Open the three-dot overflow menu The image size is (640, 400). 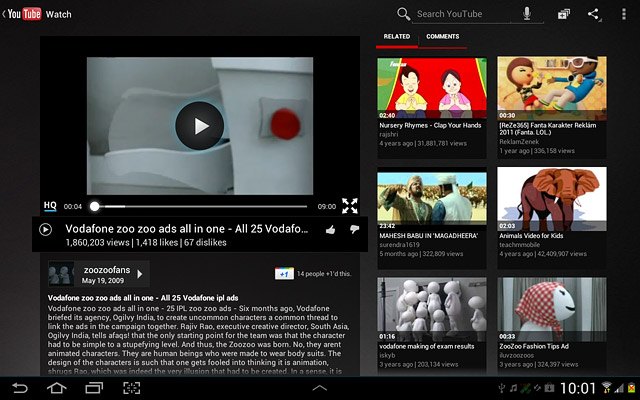(624, 14)
